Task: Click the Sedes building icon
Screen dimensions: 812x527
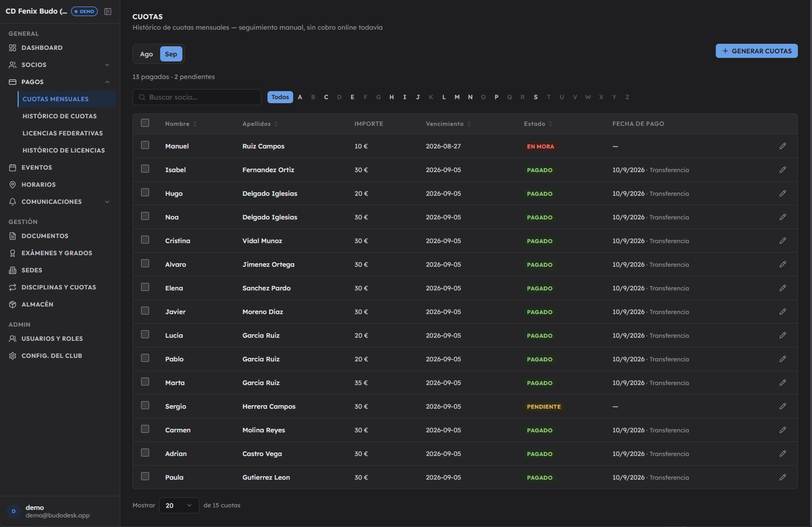Action: (x=13, y=270)
